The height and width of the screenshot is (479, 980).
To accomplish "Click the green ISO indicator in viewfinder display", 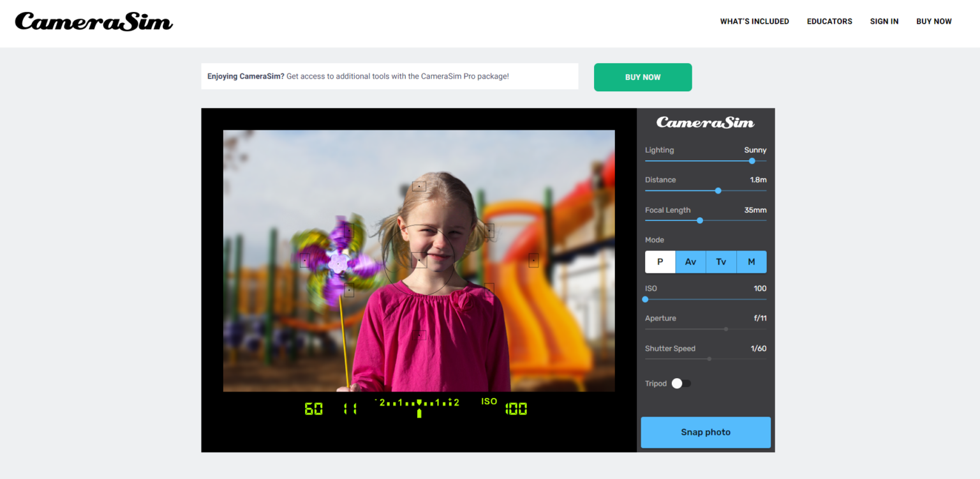I will click(x=489, y=402).
